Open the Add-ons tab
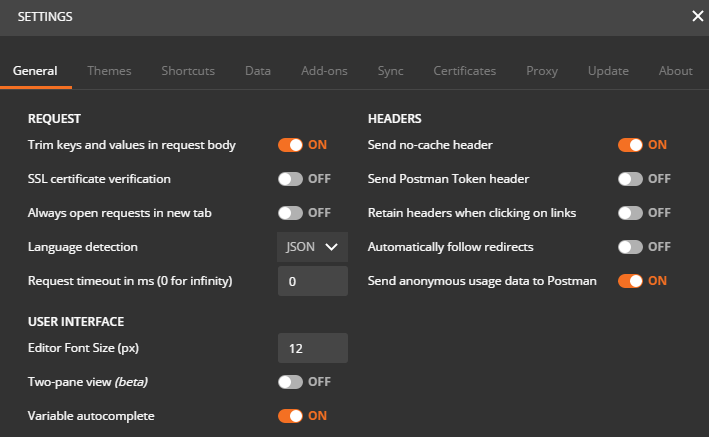 tap(324, 71)
